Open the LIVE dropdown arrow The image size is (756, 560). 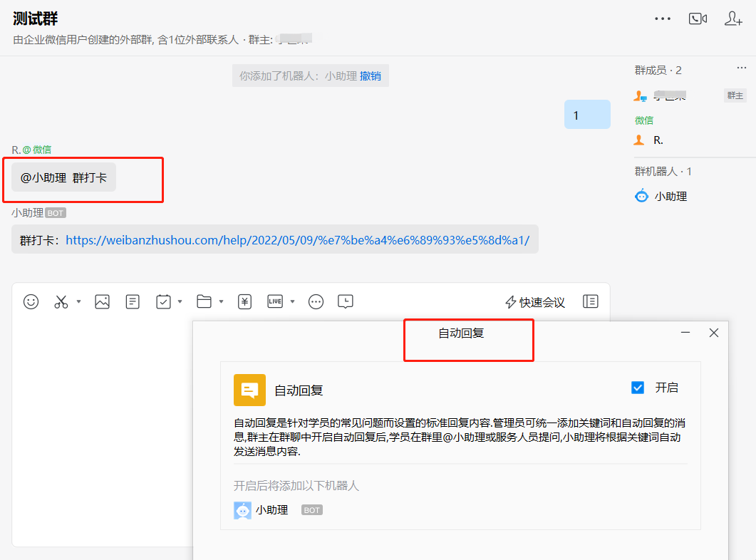tap(292, 302)
